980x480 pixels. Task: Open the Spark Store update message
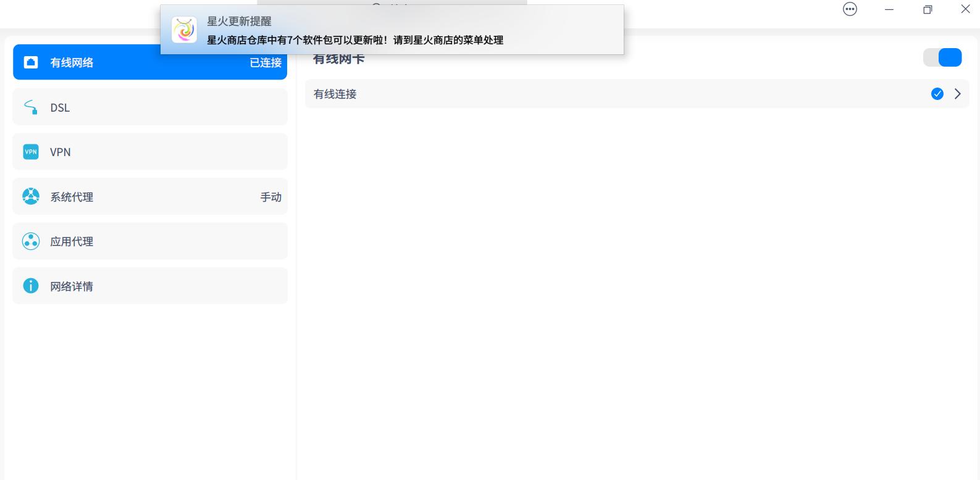(x=355, y=40)
